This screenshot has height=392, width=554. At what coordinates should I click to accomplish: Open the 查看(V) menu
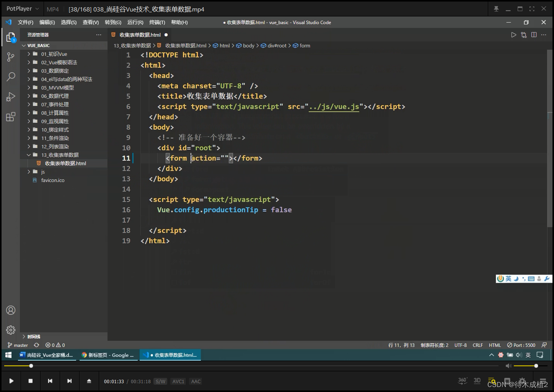pos(91,23)
